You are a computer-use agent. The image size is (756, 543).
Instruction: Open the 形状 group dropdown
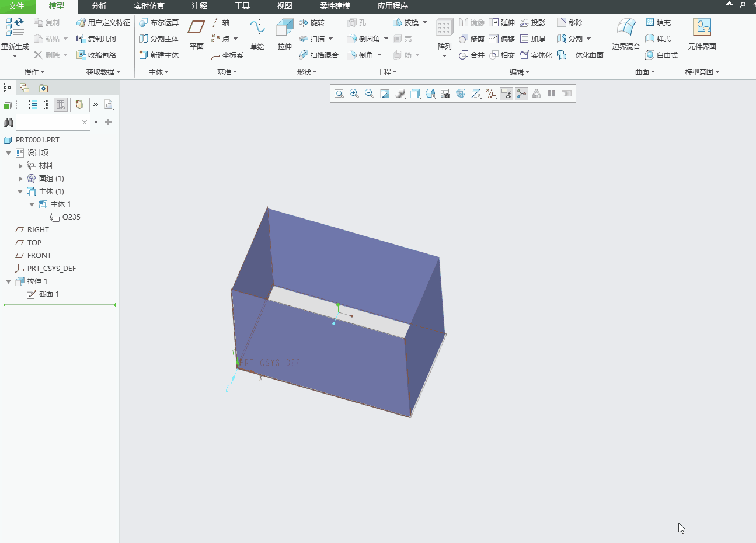pyautogui.click(x=306, y=72)
